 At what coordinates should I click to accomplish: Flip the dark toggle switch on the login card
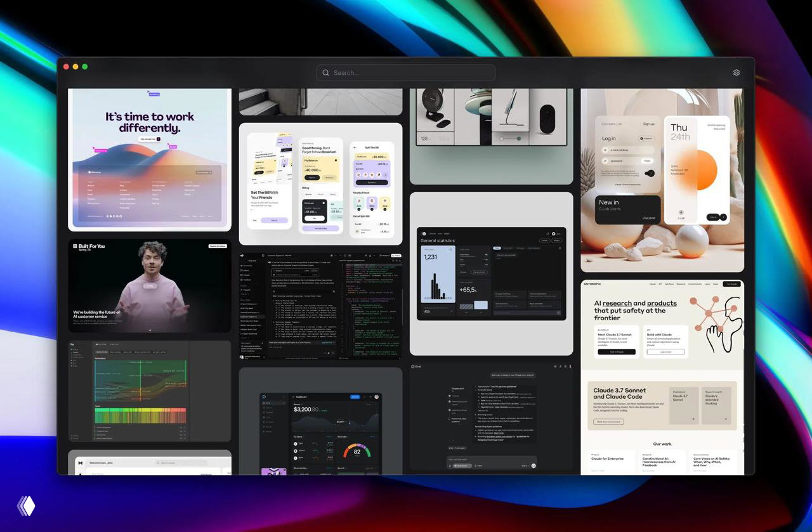tap(649, 172)
